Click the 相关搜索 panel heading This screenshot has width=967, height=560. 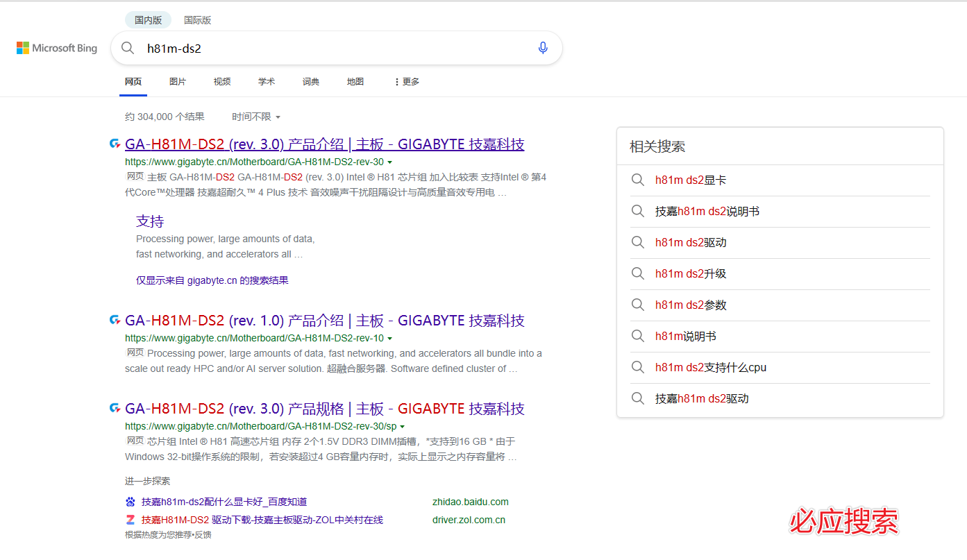657,147
